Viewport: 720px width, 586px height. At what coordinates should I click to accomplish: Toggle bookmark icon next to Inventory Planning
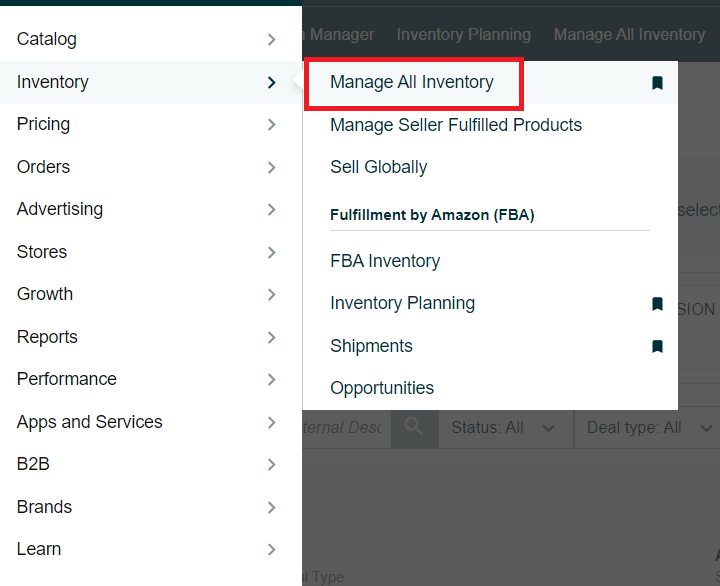pos(657,304)
